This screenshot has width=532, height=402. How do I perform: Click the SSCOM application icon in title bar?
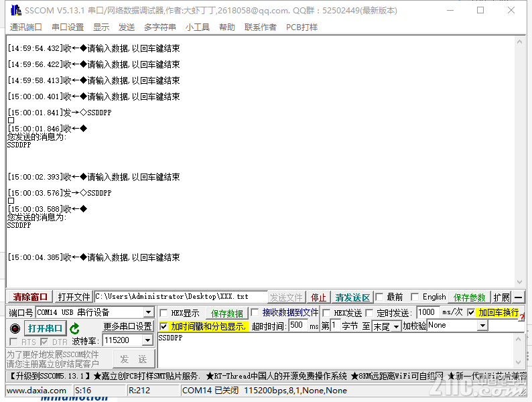point(15,10)
